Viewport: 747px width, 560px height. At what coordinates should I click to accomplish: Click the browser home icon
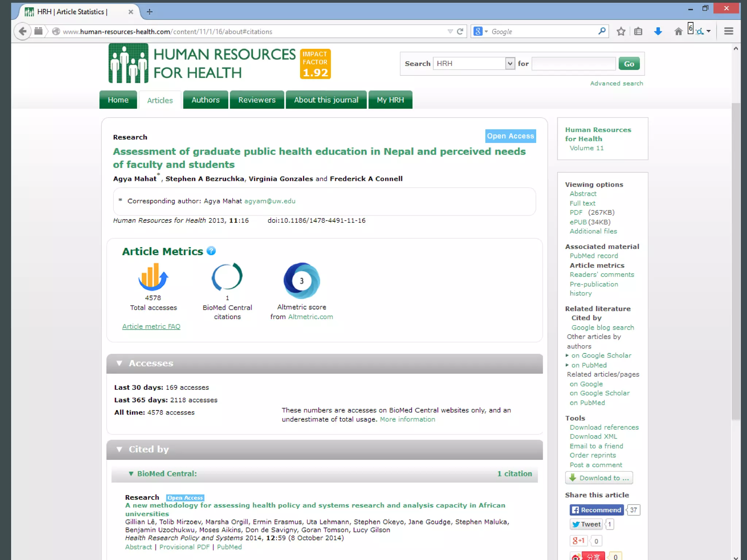point(678,31)
